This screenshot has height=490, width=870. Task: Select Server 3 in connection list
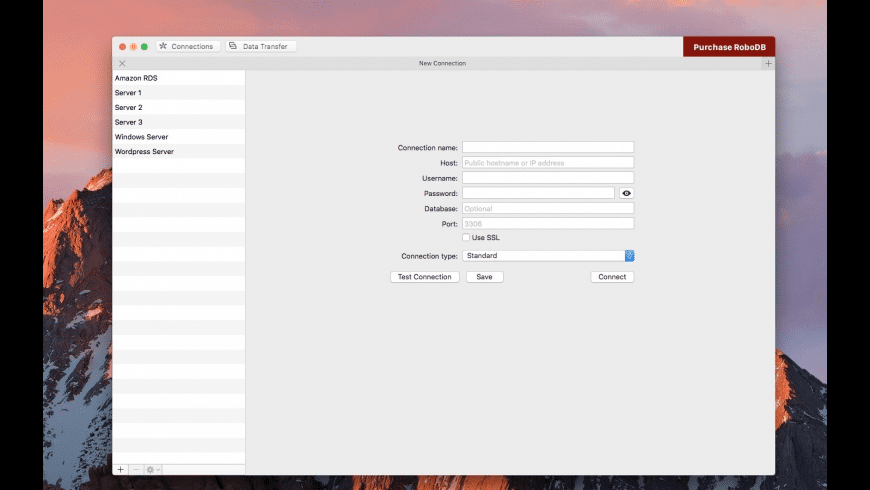coord(179,122)
